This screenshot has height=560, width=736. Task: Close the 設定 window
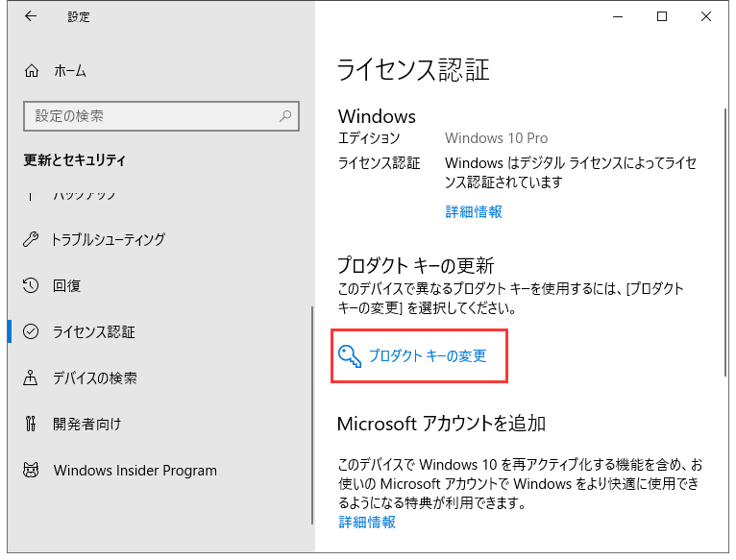(706, 16)
